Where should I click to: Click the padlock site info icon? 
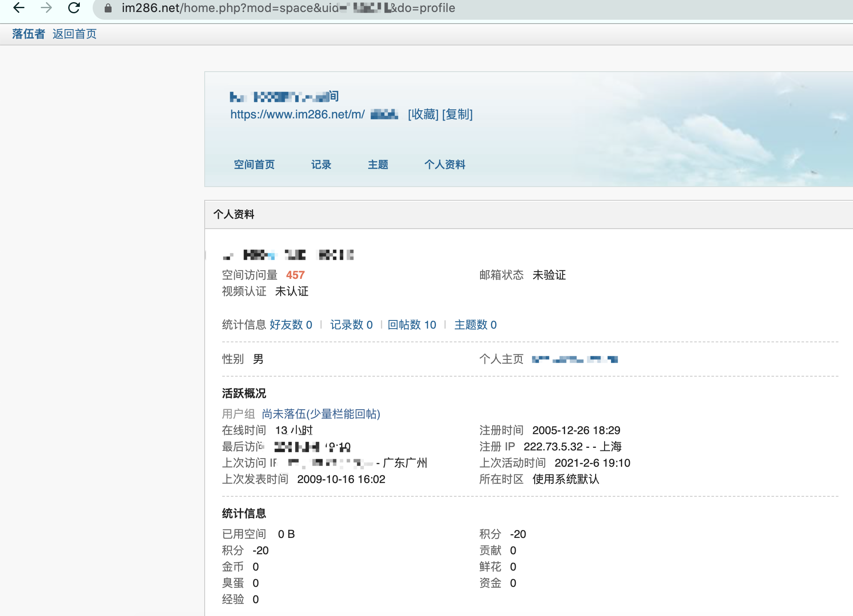(108, 8)
